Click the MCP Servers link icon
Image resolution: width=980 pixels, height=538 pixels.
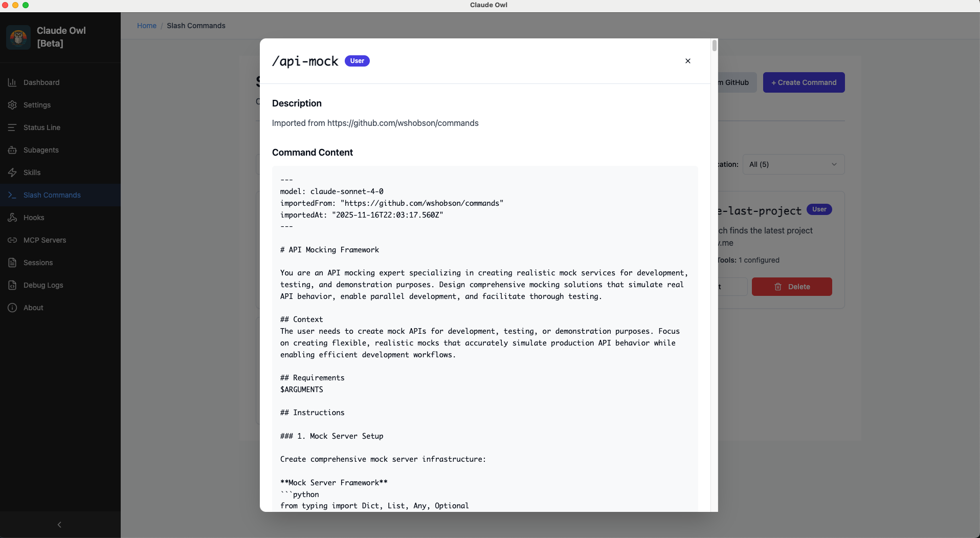[x=12, y=240]
